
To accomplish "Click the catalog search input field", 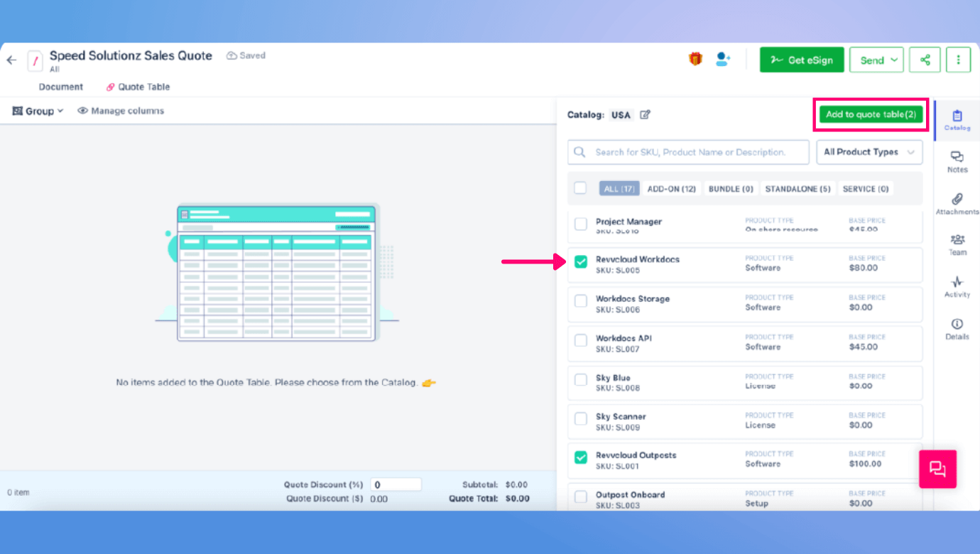I will [x=688, y=152].
